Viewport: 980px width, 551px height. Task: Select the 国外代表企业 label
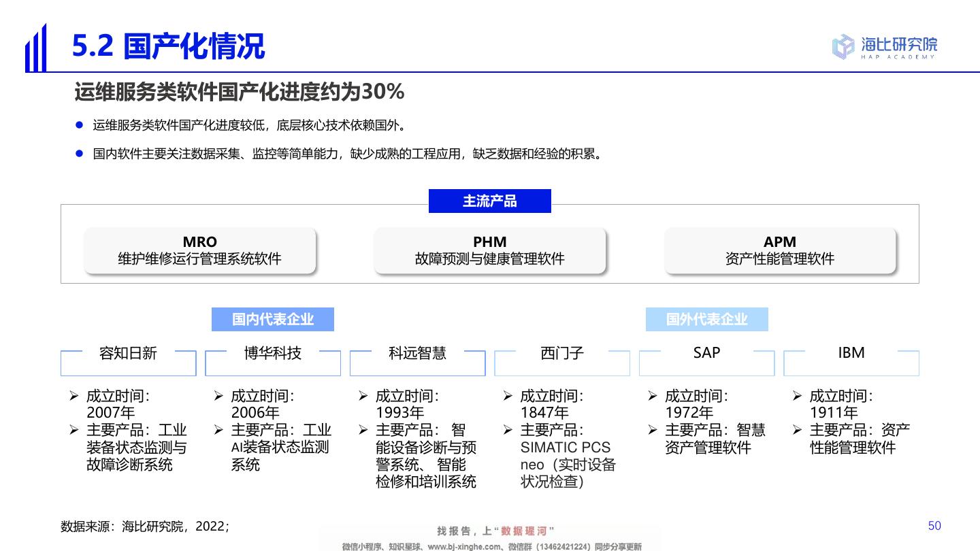[706, 319]
